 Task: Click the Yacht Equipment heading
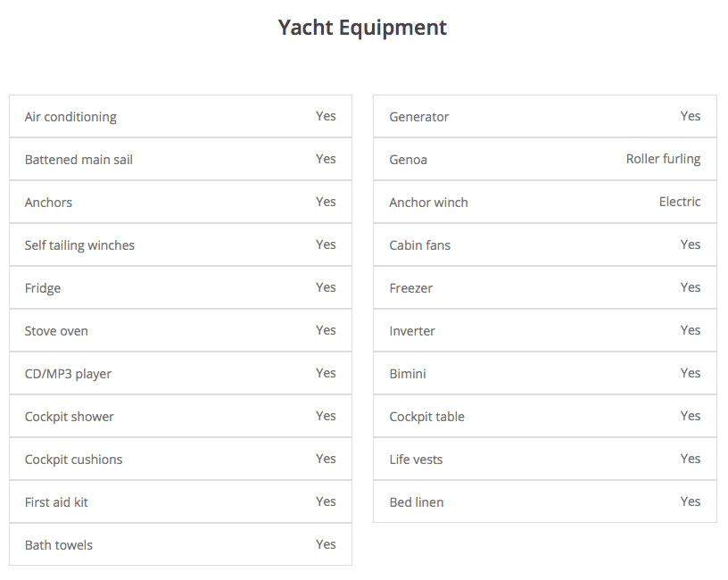[x=362, y=28]
